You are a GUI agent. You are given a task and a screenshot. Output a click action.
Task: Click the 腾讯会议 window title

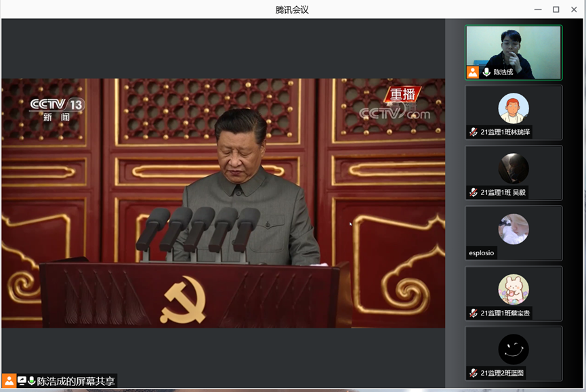tap(292, 9)
